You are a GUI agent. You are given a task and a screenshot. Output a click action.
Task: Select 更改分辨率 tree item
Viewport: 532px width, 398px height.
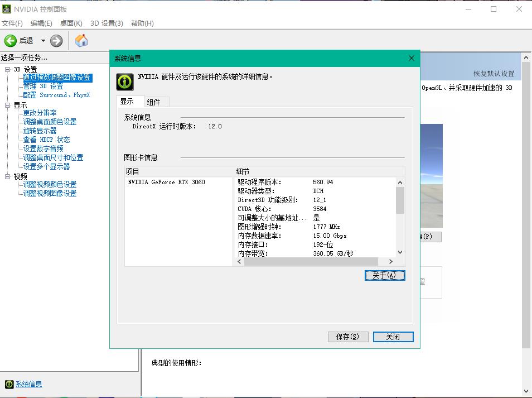pyautogui.click(x=40, y=113)
